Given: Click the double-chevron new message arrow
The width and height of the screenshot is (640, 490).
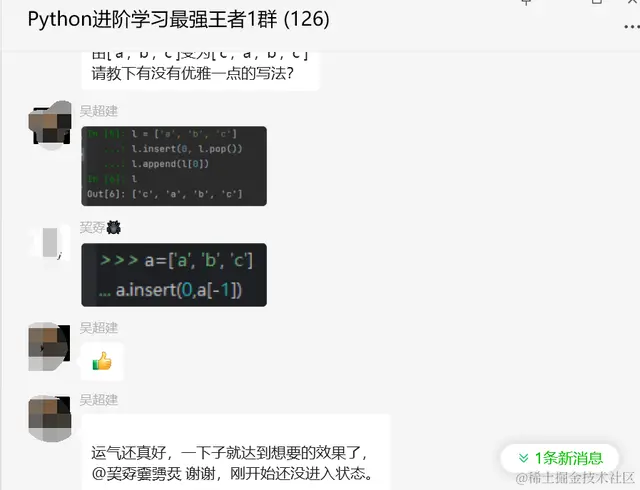Looking at the screenshot, I should (x=523, y=458).
